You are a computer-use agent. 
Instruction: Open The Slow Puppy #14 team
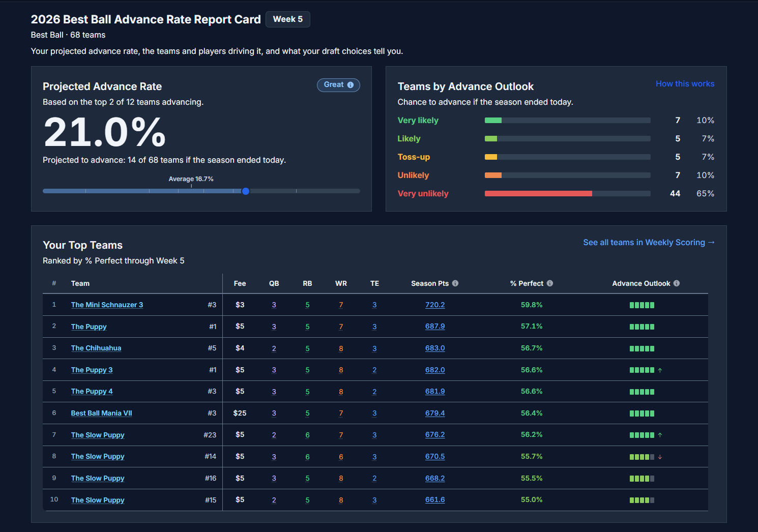click(x=98, y=457)
